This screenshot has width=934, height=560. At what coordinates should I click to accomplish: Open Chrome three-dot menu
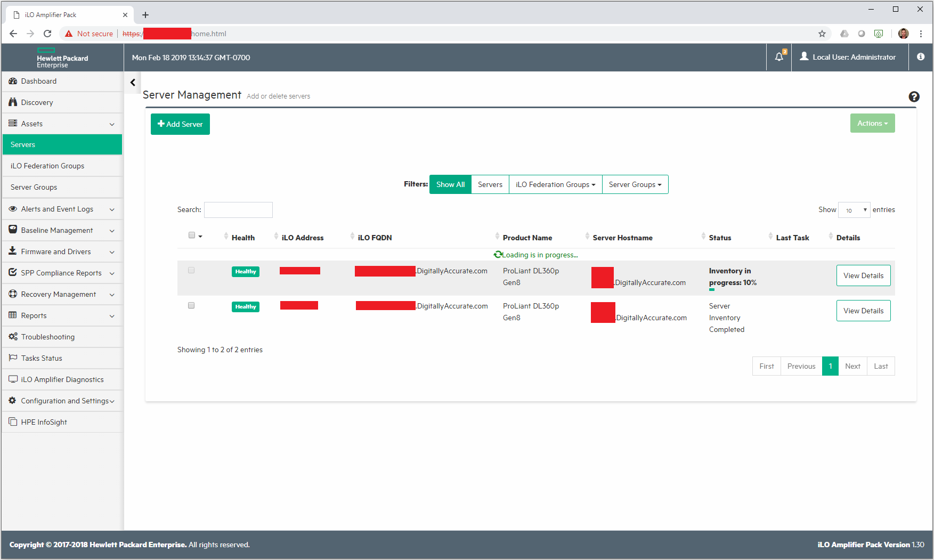(921, 34)
